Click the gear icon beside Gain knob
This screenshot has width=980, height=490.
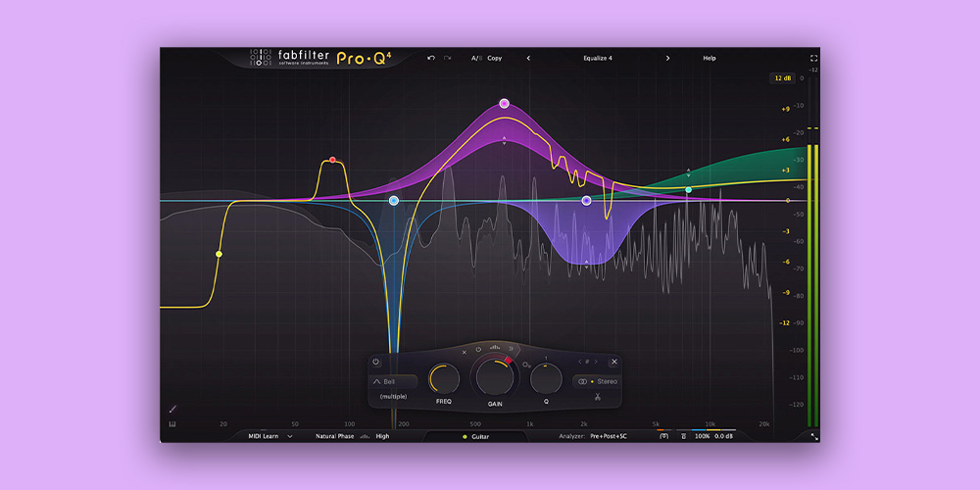tap(525, 365)
